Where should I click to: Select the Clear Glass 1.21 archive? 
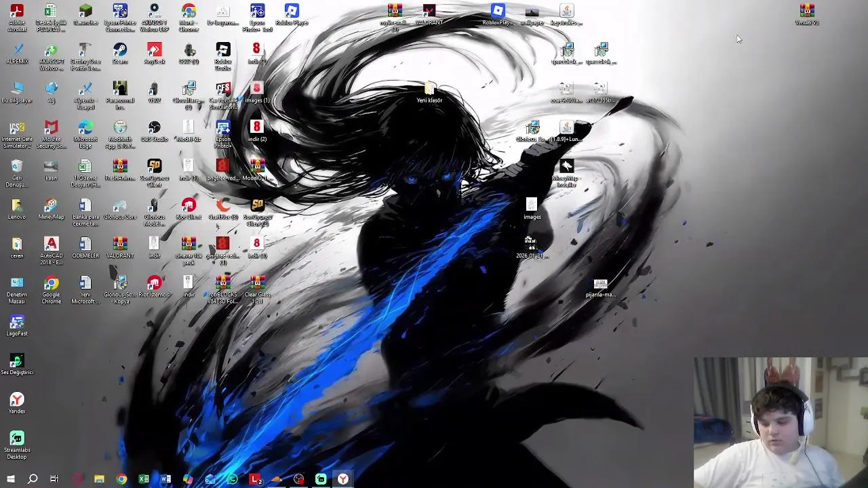(257, 289)
